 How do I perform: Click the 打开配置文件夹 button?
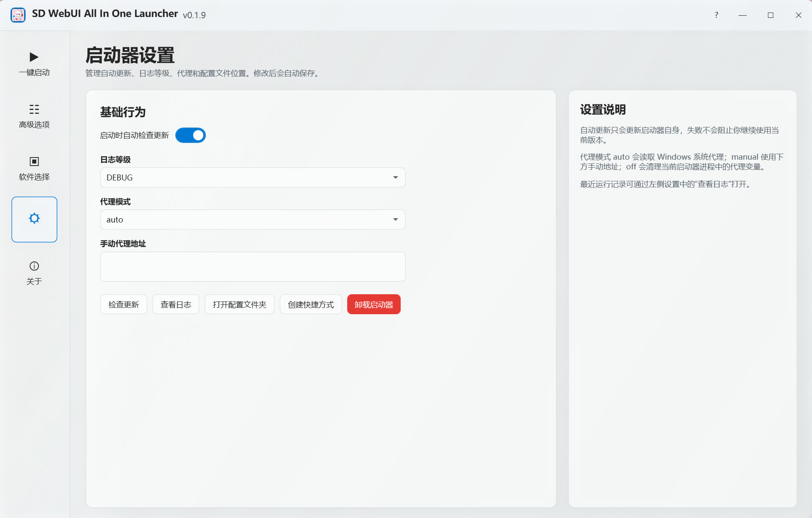coord(239,304)
